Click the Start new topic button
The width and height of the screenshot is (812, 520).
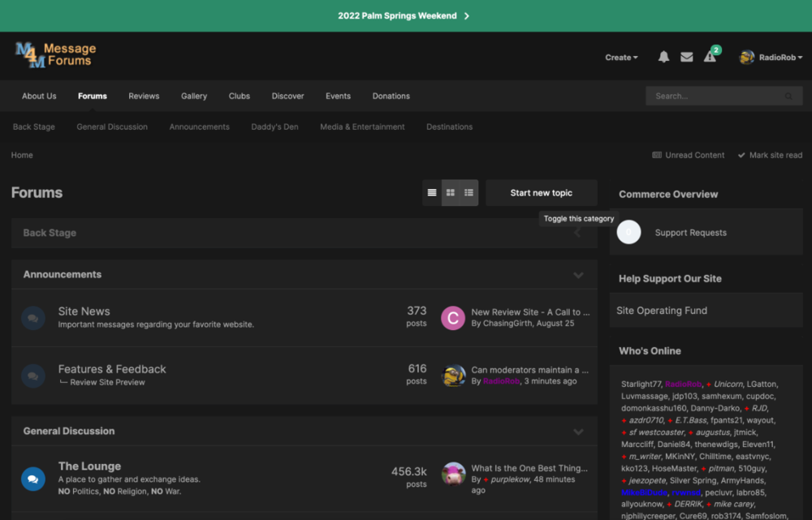pos(541,192)
